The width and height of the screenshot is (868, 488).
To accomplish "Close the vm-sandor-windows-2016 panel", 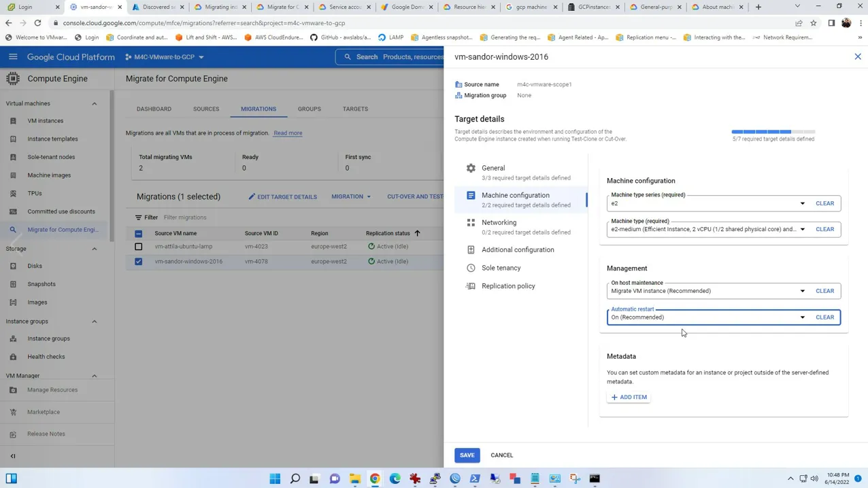I will 858,57.
